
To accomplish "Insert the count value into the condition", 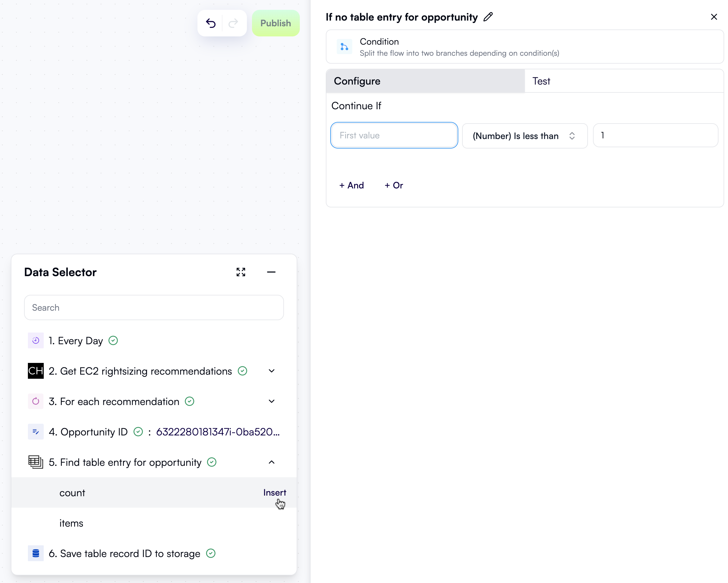I will 274,492.
